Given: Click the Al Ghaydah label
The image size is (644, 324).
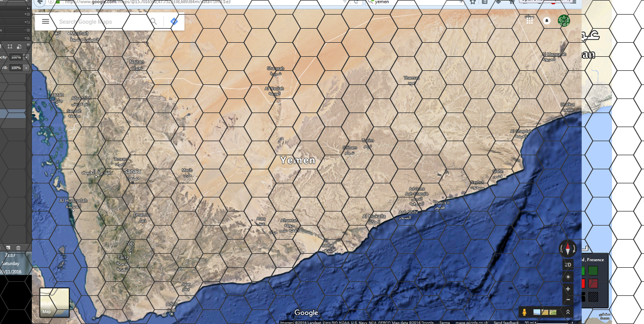Looking at the screenshot, I should point(521,131).
